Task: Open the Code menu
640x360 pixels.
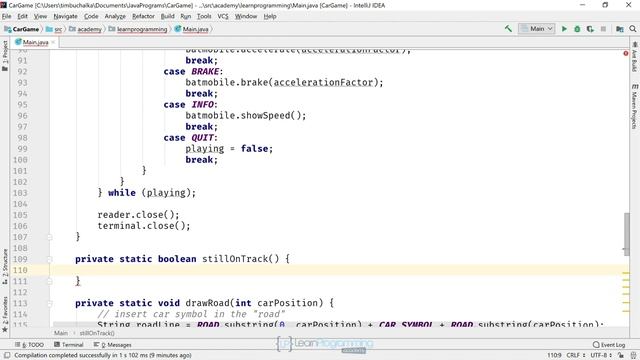Action: [91, 16]
